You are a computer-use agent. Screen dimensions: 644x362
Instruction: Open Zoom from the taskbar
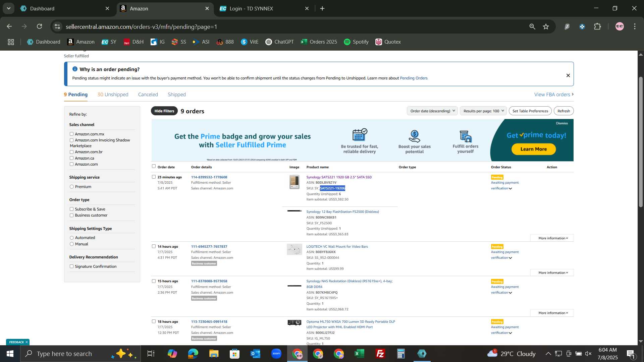(x=276, y=354)
